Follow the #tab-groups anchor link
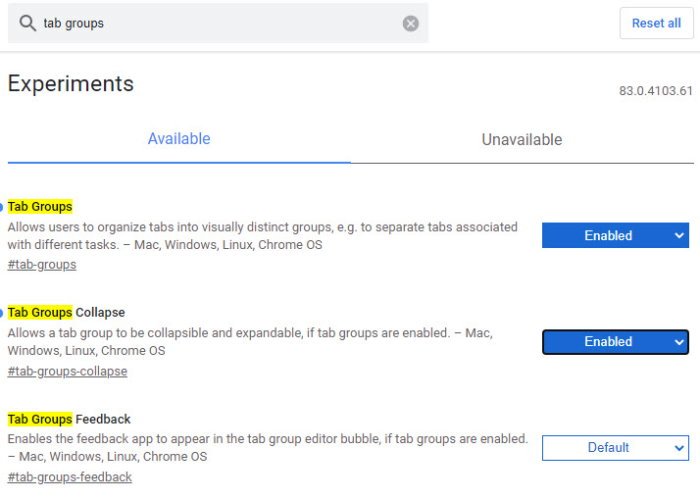 42,265
